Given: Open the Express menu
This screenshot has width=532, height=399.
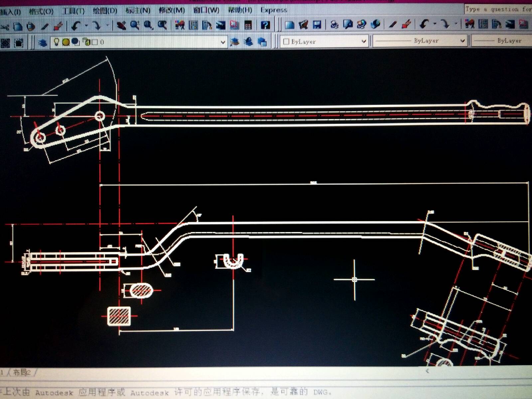Looking at the screenshot, I should pyautogui.click(x=274, y=10).
